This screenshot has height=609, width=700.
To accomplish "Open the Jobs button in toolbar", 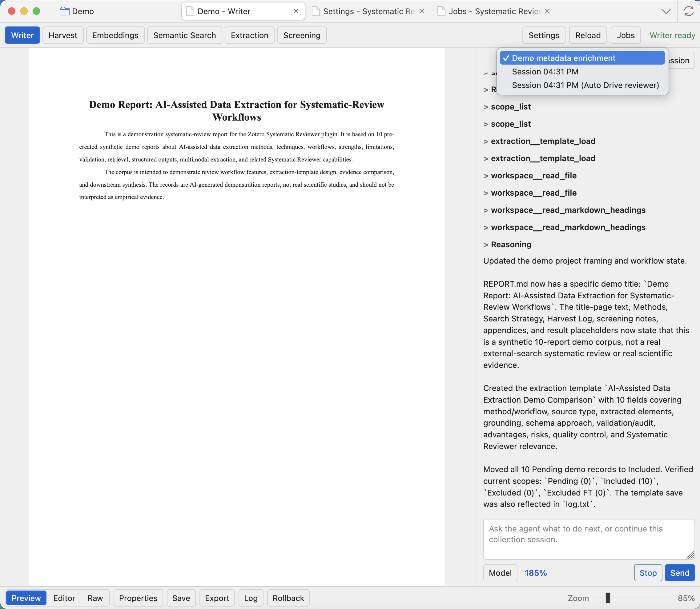I will (x=626, y=35).
